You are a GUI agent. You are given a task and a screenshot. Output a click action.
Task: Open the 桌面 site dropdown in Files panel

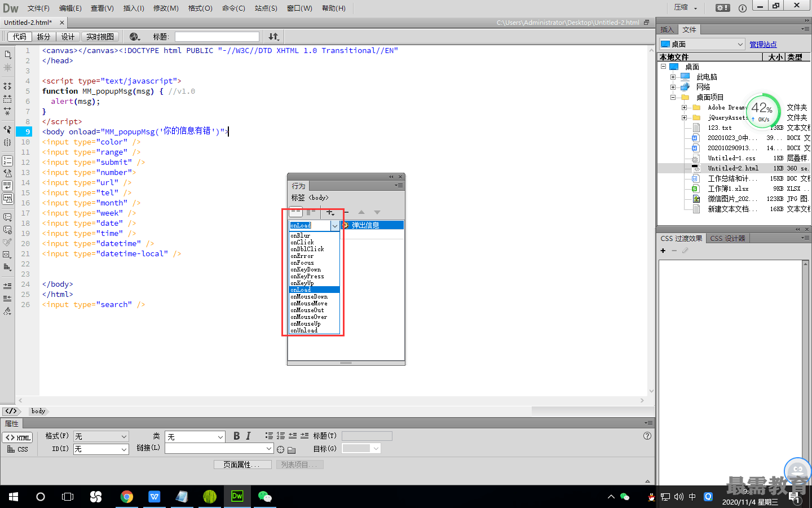point(701,44)
